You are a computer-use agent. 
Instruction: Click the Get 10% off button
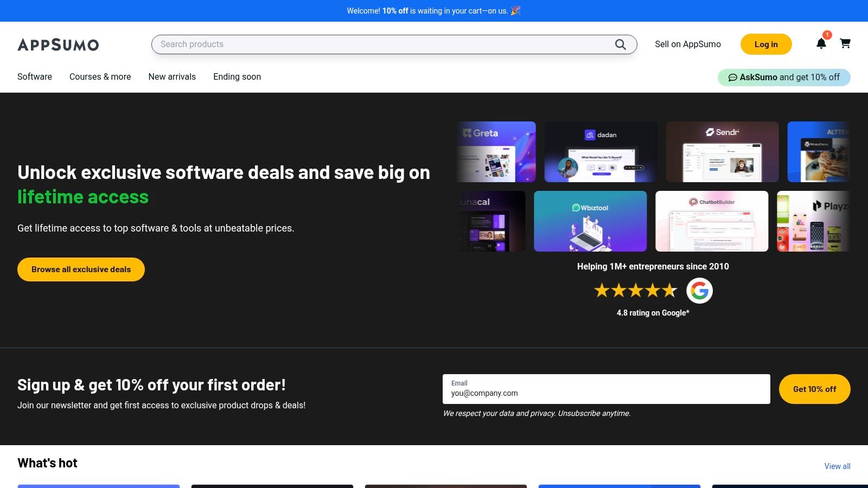pos(814,389)
